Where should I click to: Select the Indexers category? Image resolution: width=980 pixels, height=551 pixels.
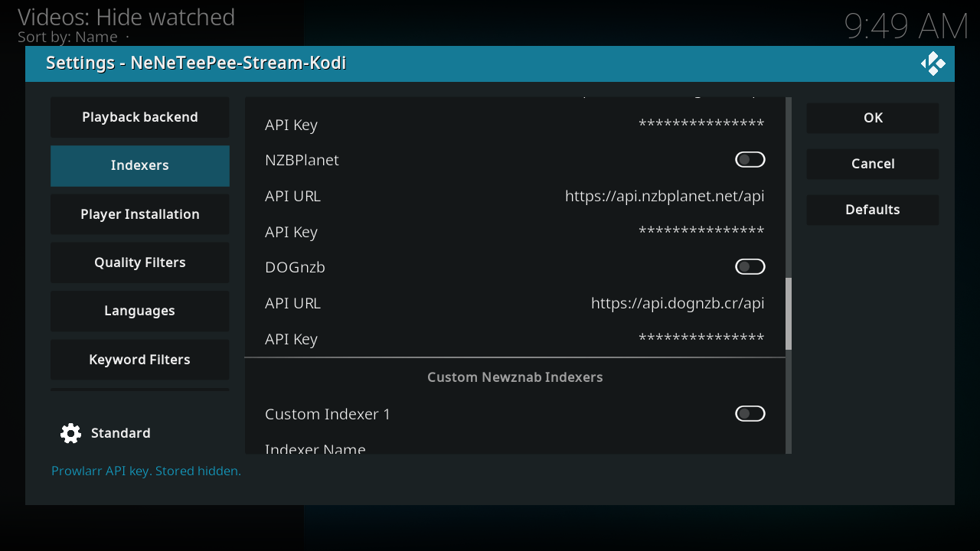click(140, 165)
